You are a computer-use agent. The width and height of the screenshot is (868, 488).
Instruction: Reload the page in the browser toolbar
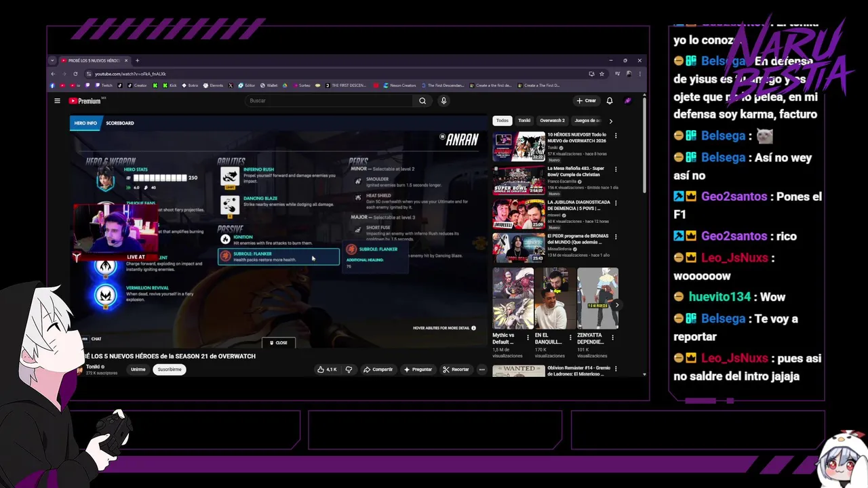pyautogui.click(x=75, y=74)
